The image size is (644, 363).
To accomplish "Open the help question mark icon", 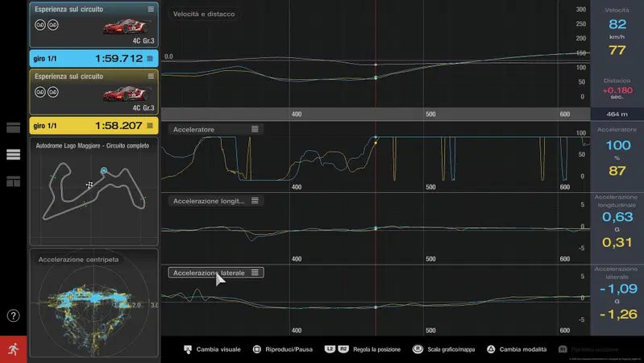I will point(13,315).
